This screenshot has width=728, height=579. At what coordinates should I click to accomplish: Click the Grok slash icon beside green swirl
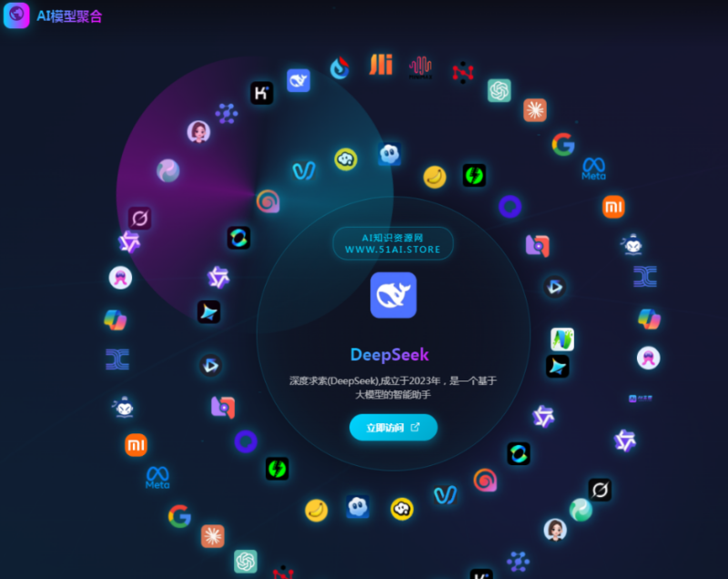tap(600, 490)
